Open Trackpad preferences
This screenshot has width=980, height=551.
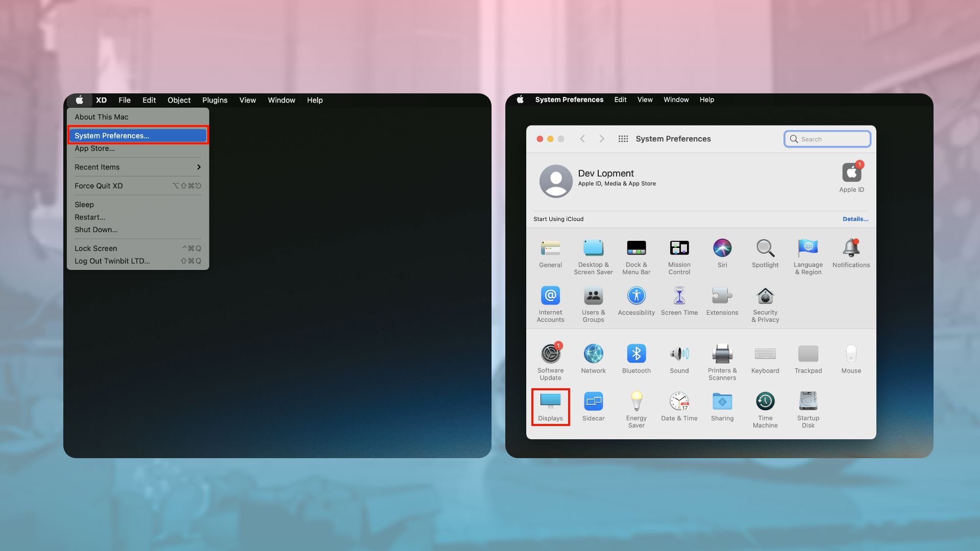click(x=807, y=359)
